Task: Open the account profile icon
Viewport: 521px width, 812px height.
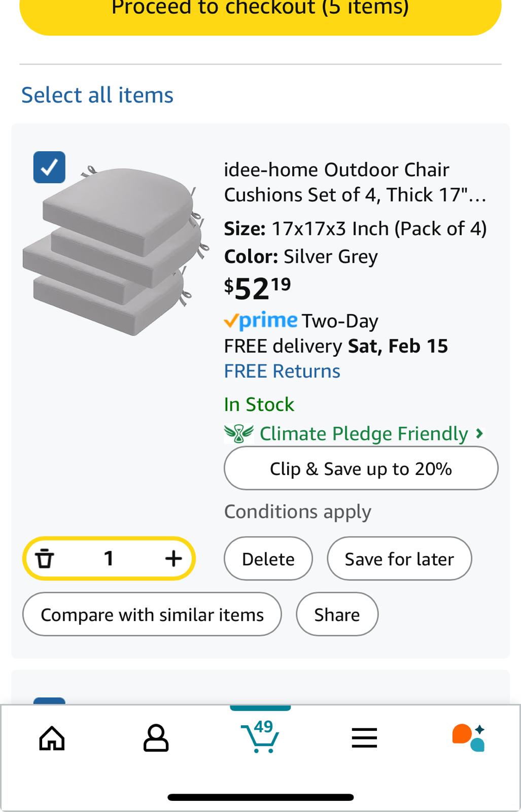Action: pyautogui.click(x=156, y=738)
